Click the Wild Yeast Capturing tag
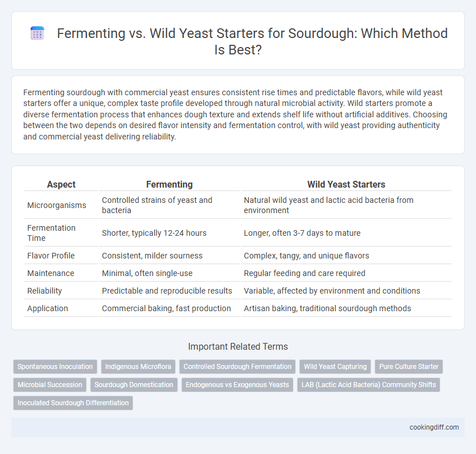This screenshot has width=476, height=454. click(x=335, y=367)
